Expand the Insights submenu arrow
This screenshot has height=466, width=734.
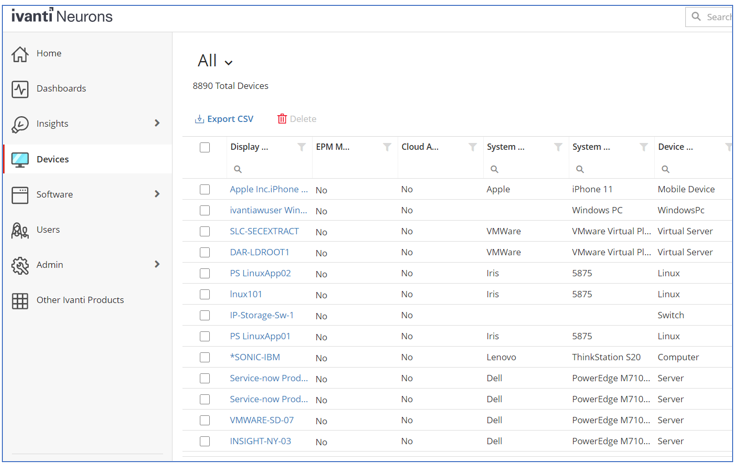click(157, 124)
